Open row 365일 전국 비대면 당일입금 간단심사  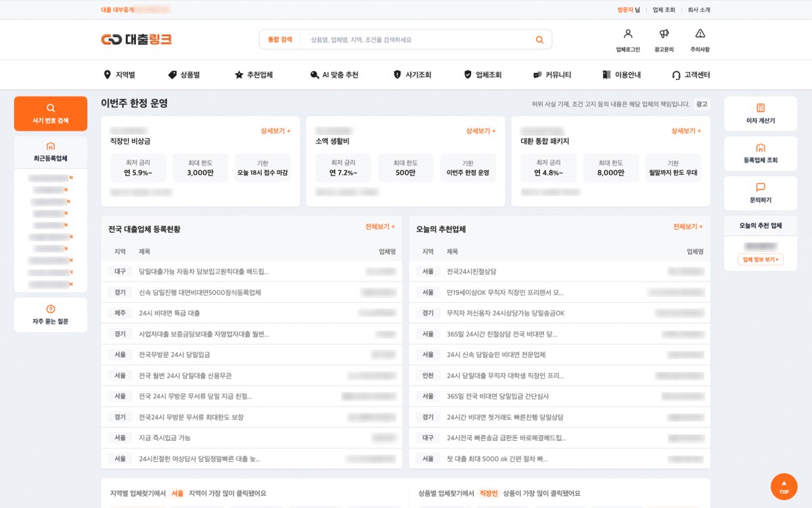pyautogui.click(x=560, y=396)
